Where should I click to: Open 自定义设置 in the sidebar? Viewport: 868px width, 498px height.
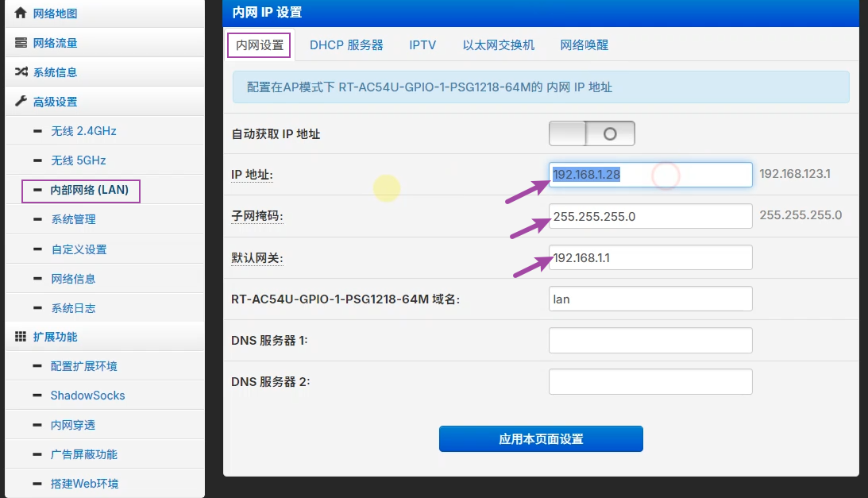coord(79,249)
